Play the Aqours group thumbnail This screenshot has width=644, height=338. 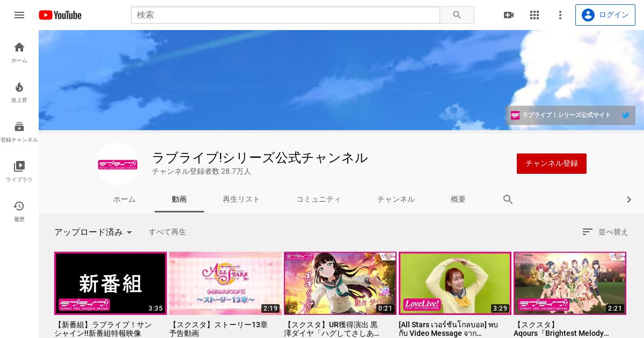point(570,283)
